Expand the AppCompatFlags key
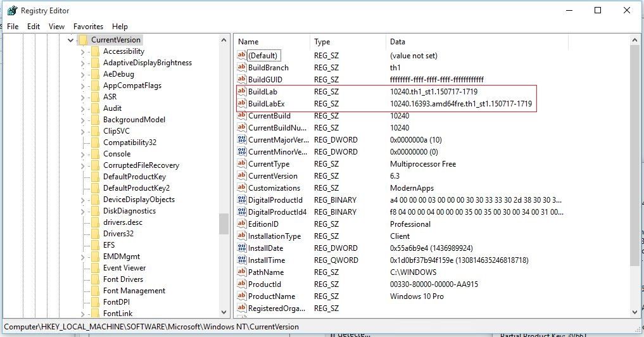The image size is (644, 337). 82,86
